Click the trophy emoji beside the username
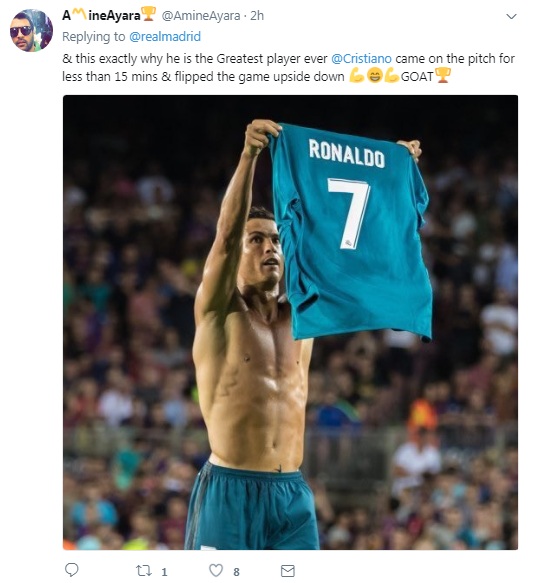The height and width of the screenshot is (583, 546). click(148, 14)
